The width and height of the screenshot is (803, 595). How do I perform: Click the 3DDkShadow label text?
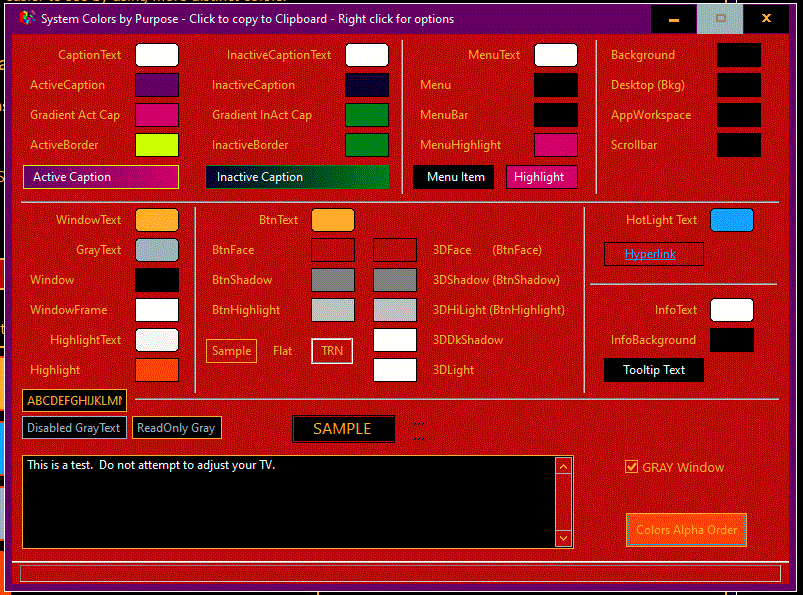click(x=468, y=340)
